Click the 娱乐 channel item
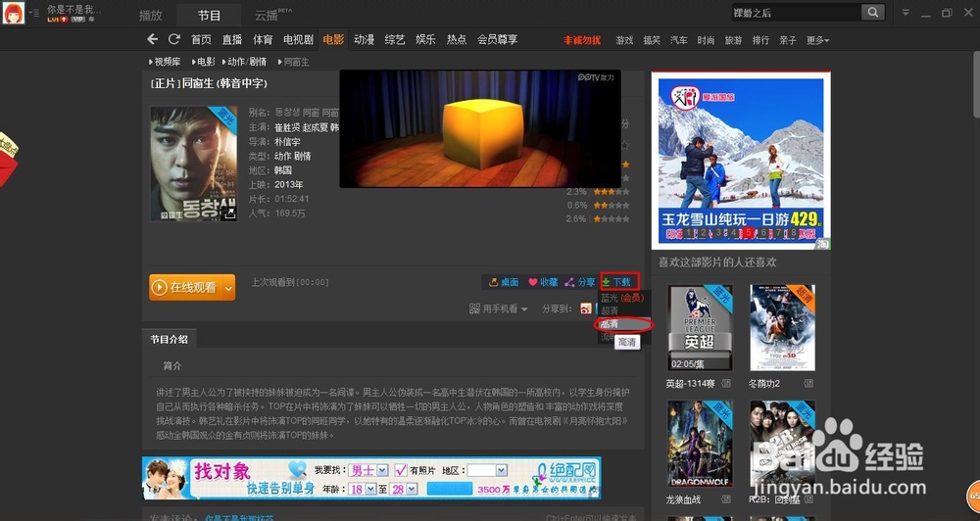980x521 pixels. pos(425,39)
